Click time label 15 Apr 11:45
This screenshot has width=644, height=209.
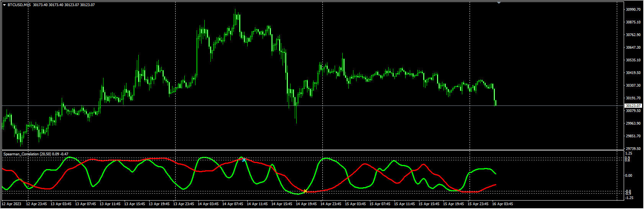pos(404,204)
